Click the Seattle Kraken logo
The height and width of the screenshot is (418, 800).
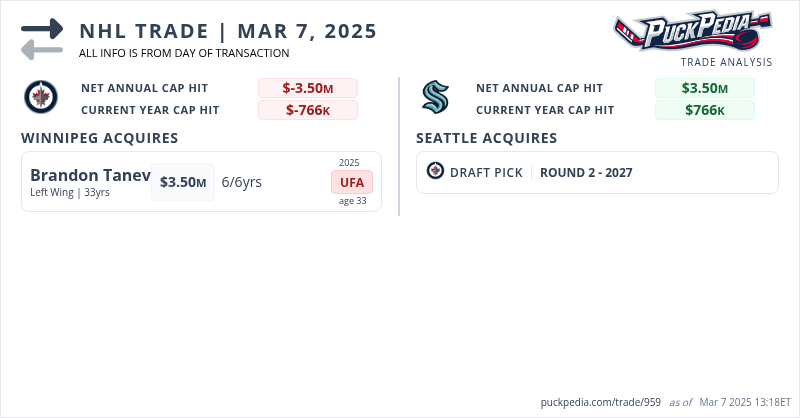point(436,98)
